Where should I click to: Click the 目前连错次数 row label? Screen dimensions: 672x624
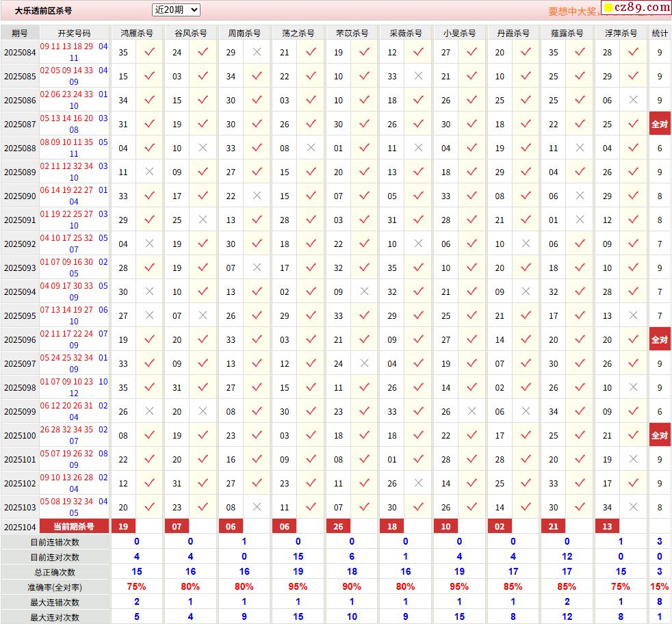pos(55,542)
